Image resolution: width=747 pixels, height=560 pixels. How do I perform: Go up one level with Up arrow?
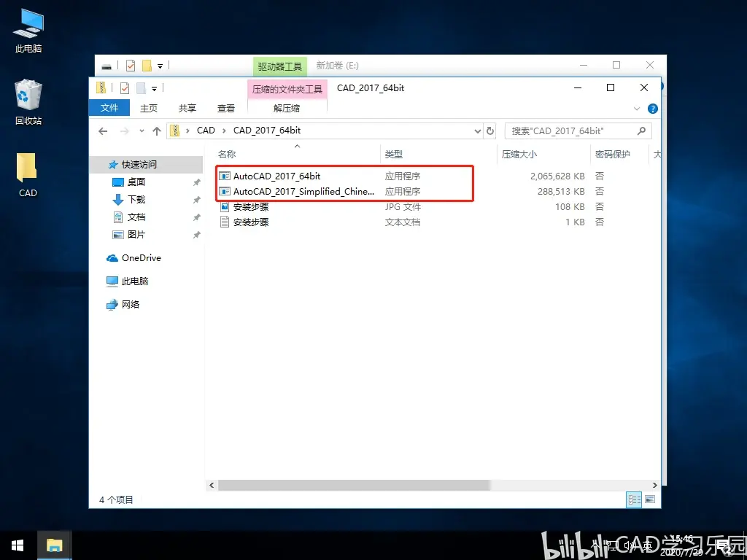tap(157, 131)
